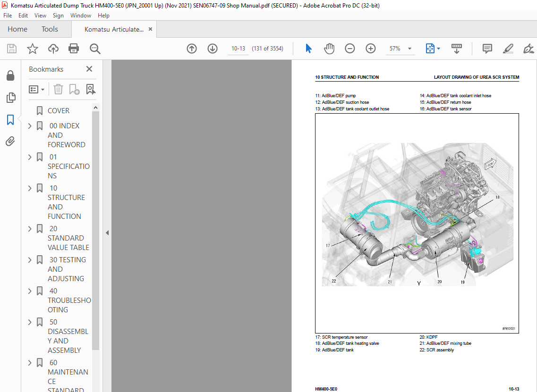The width and height of the screenshot is (537, 392).
Task: Add document to starred with star icon
Action: 33,49
